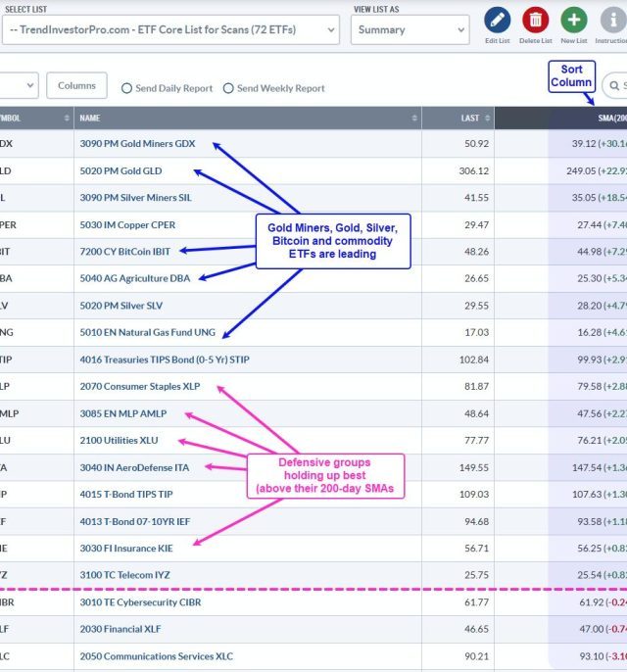Open 5020 PM Gold GLD link
627x672 pixels.
pos(121,171)
